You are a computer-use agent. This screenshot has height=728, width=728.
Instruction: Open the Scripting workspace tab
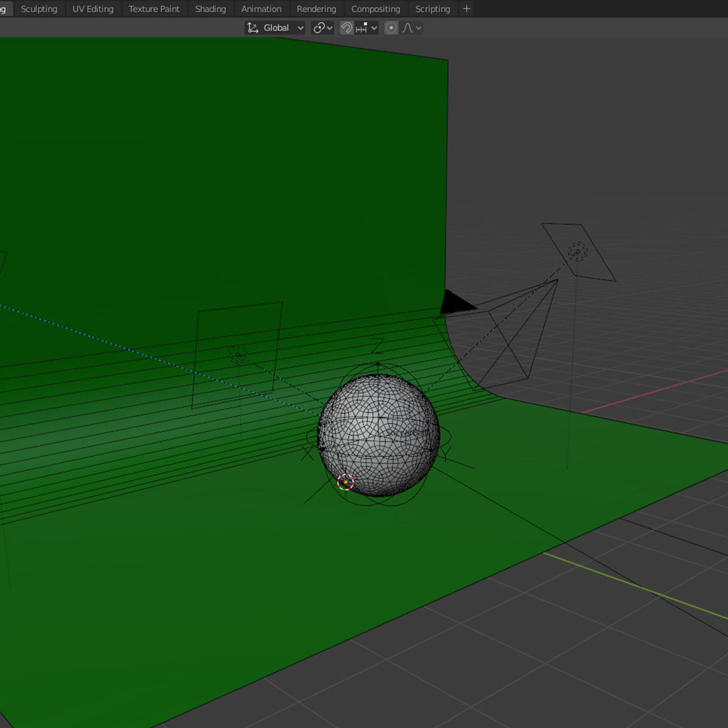(x=432, y=9)
